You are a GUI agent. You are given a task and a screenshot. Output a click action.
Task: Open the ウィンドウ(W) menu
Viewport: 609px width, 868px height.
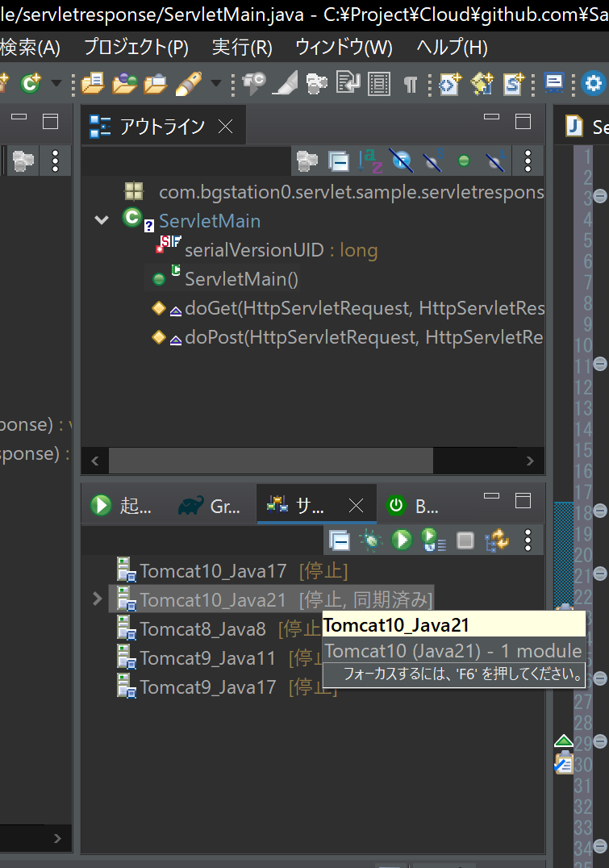click(344, 48)
